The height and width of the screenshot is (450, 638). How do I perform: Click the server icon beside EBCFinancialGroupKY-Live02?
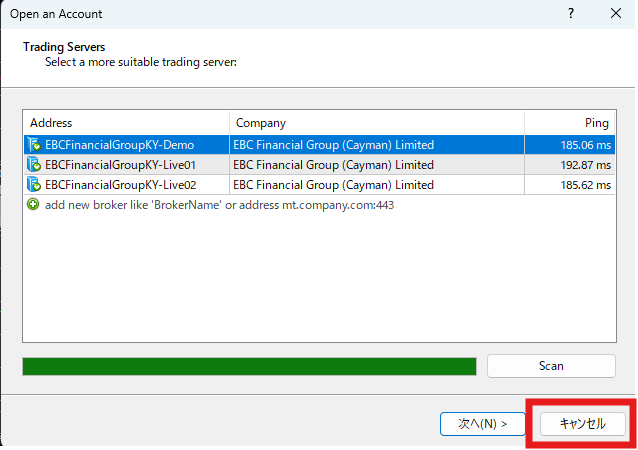(34, 185)
